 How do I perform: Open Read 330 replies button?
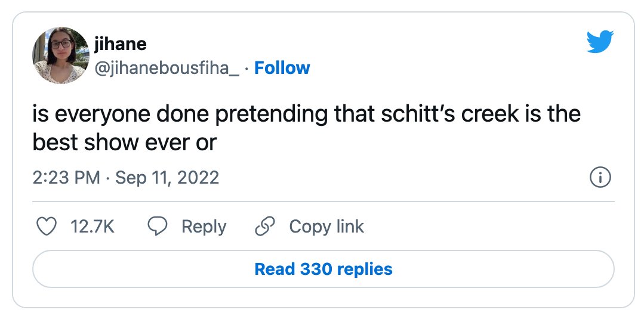pyautogui.click(x=323, y=269)
